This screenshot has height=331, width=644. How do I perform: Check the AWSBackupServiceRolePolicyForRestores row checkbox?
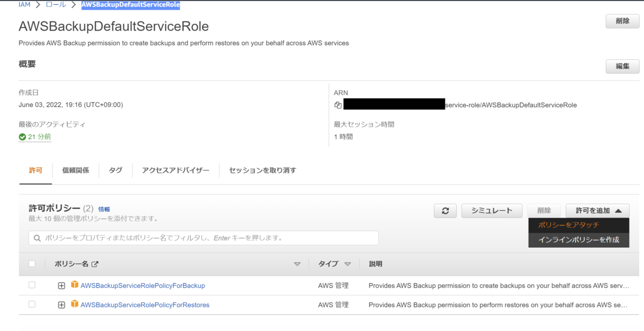(32, 304)
